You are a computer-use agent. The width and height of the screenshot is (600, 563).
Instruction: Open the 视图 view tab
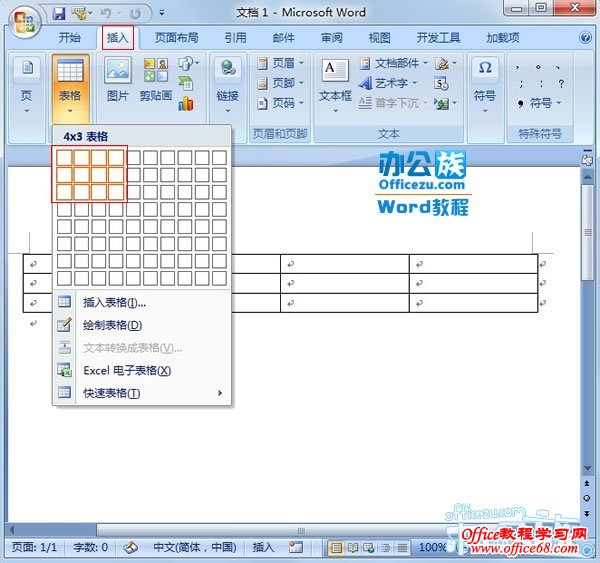(x=379, y=38)
